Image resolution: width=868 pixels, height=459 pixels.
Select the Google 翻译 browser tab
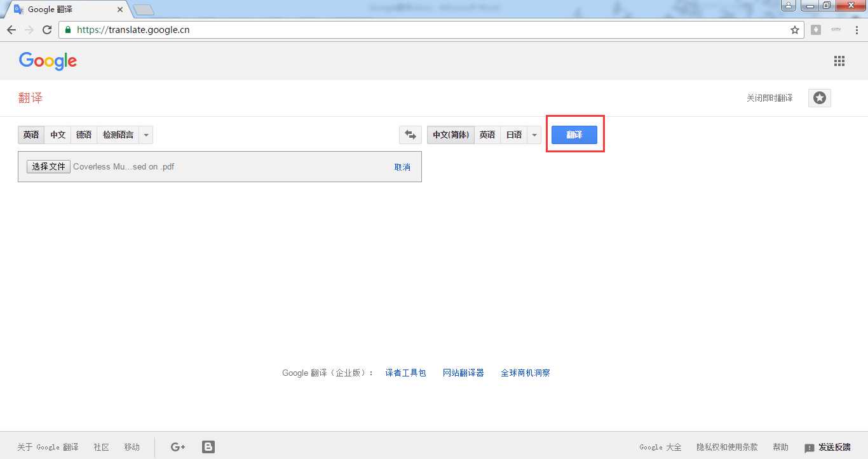coord(67,10)
